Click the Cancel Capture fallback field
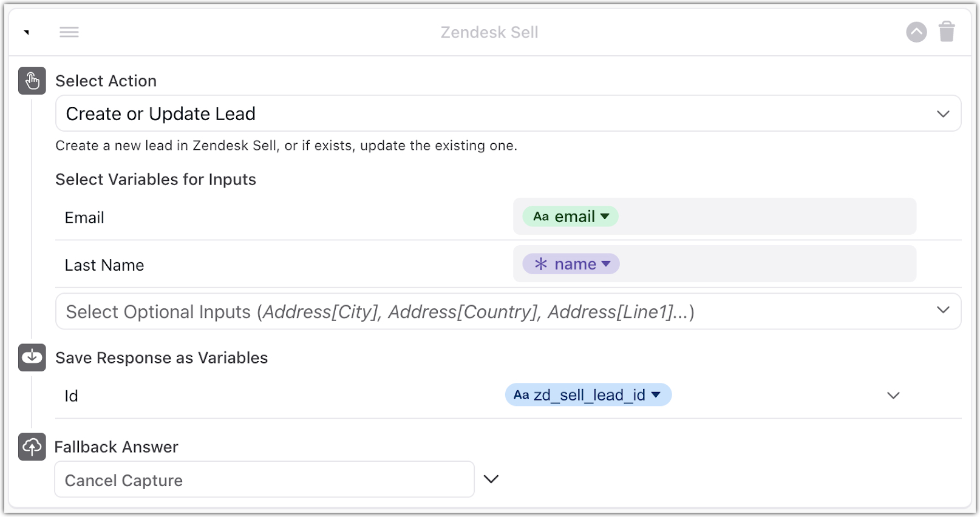Viewport: 980px width, 517px height. (264, 479)
